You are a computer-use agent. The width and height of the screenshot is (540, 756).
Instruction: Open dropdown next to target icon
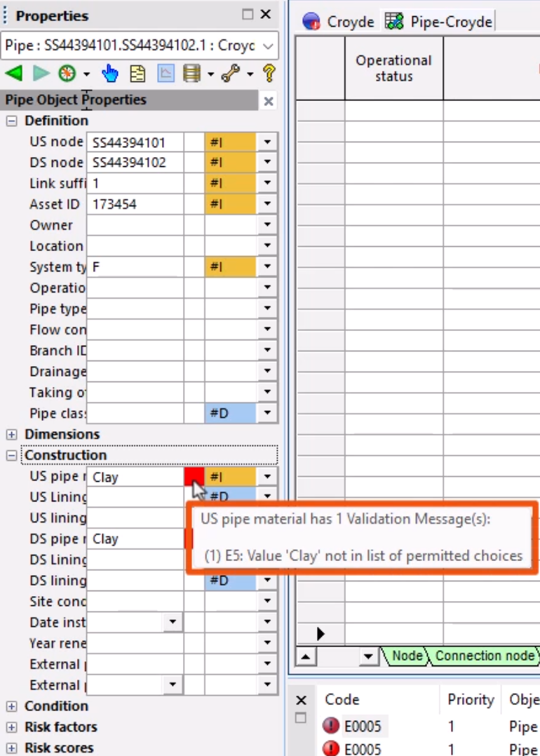point(86,74)
